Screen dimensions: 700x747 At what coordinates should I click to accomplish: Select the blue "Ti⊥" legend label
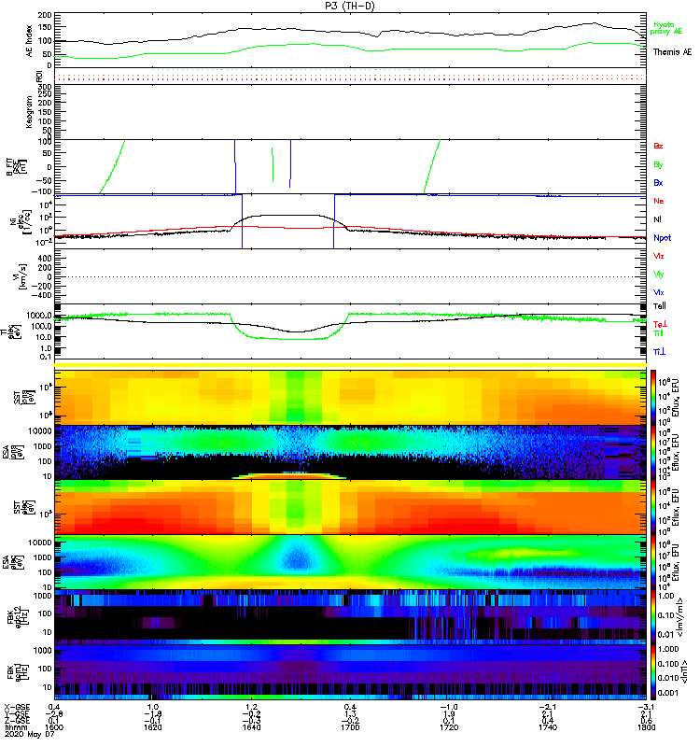coord(659,352)
